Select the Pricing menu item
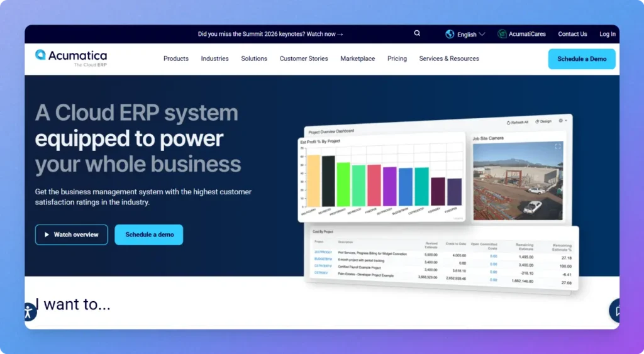This screenshot has width=644, height=354. (x=397, y=58)
